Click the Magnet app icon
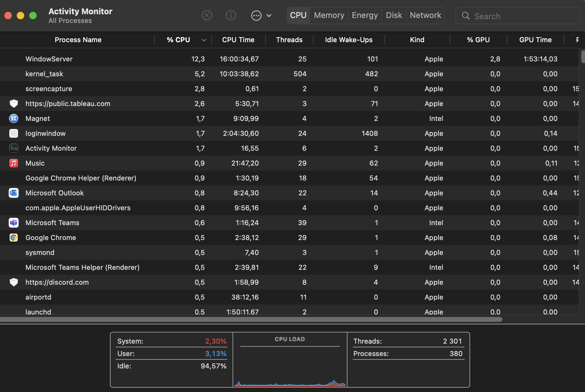 [x=14, y=118]
